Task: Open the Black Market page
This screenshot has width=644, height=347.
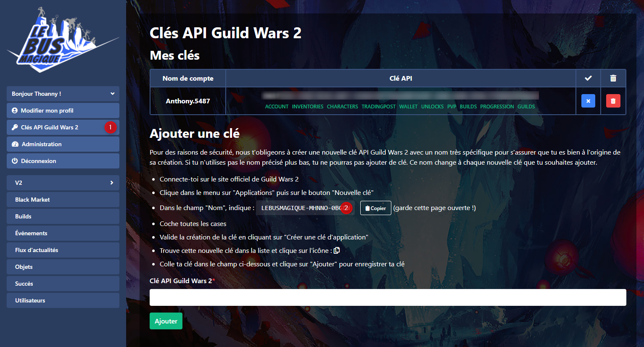Action: point(63,200)
